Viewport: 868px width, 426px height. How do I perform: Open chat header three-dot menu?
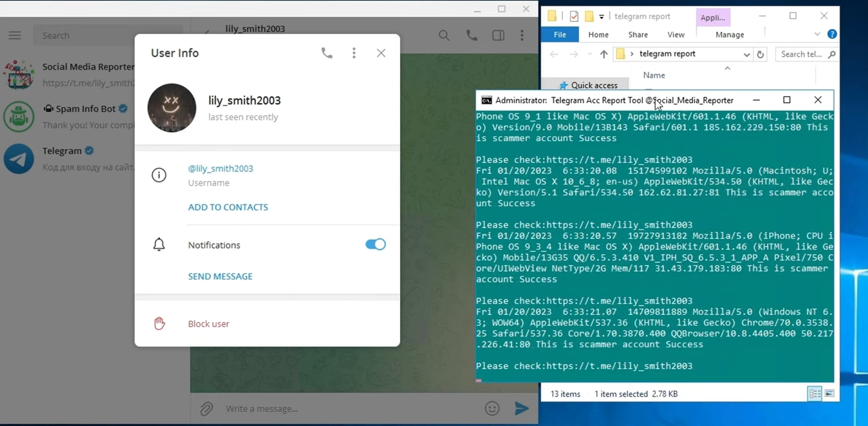click(522, 35)
